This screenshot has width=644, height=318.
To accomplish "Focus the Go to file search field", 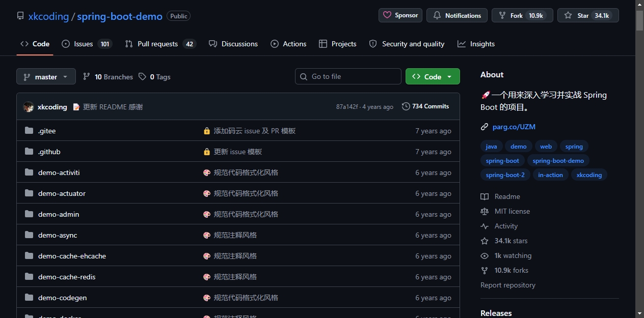I will (x=348, y=76).
